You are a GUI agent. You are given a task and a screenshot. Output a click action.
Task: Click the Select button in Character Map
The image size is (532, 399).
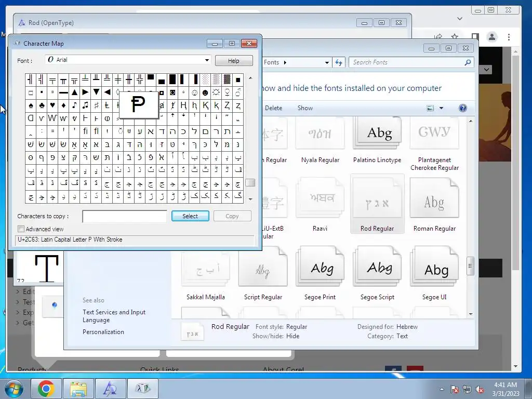[190, 216]
